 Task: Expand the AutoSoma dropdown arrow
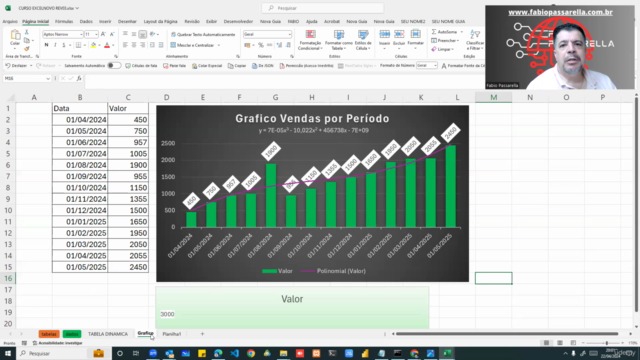pos(462,32)
